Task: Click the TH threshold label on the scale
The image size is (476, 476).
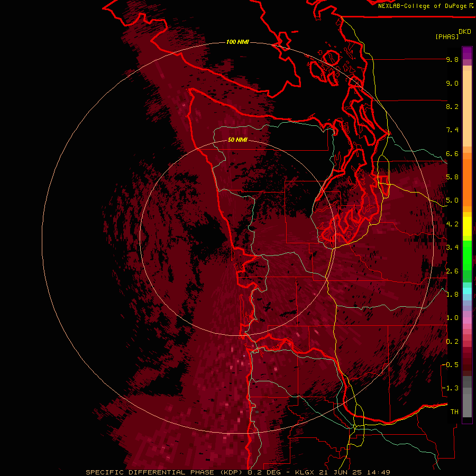Action: click(454, 412)
